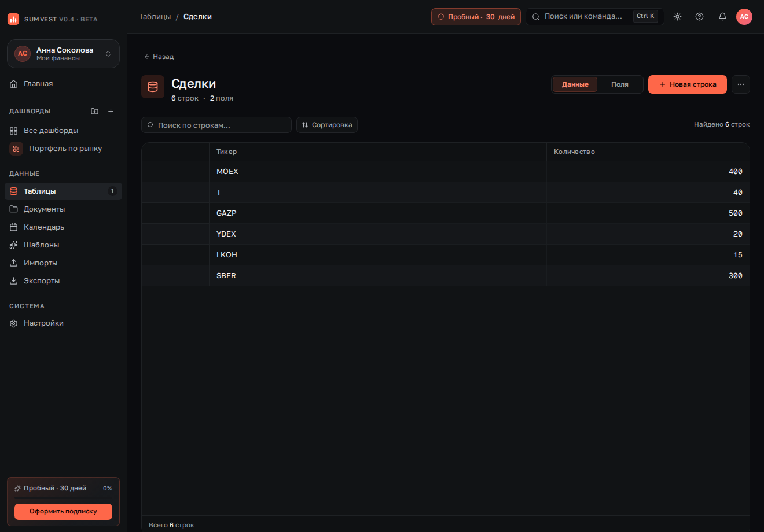Click the quantity value 300
The width and height of the screenshot is (764, 532).
(736, 276)
